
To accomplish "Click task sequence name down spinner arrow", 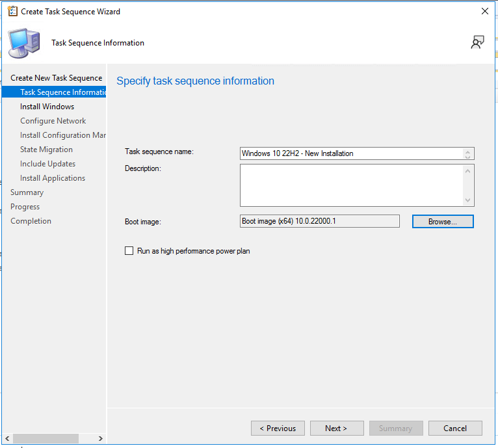I will tap(467, 156).
